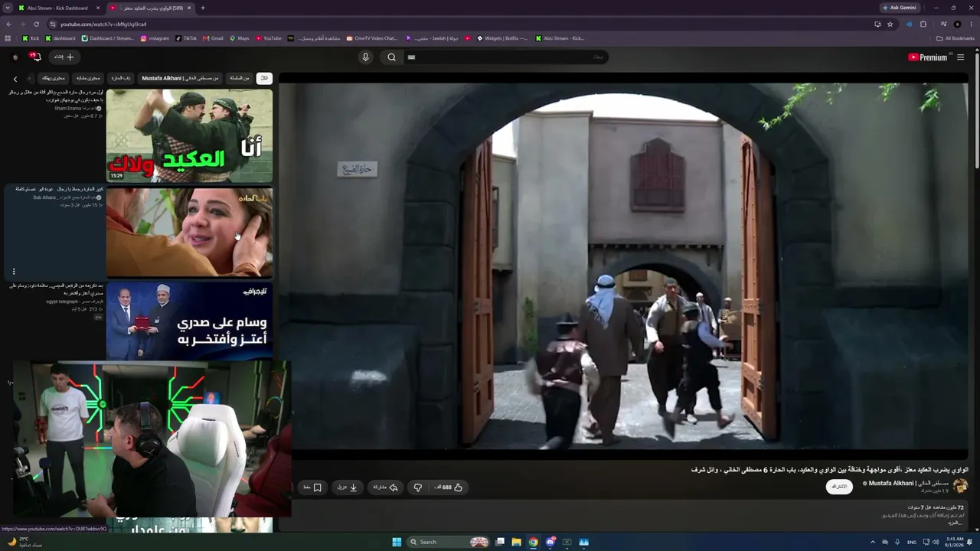Dislike the video with thumbs down
The image size is (980, 551).
point(417,487)
